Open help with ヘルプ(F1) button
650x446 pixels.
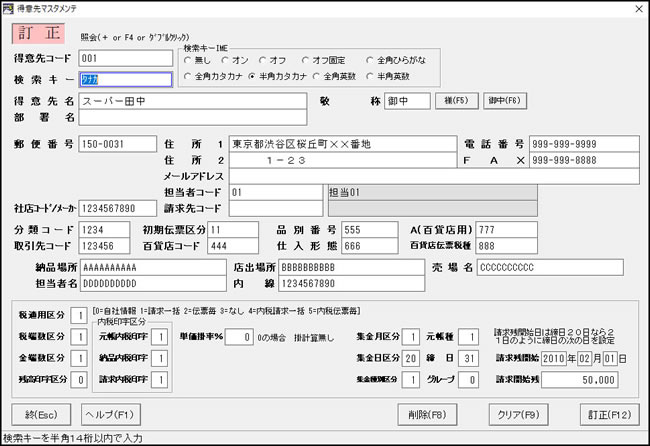tap(110, 413)
